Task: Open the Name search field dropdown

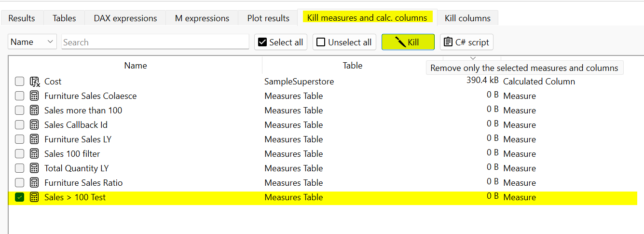Action: 32,42
